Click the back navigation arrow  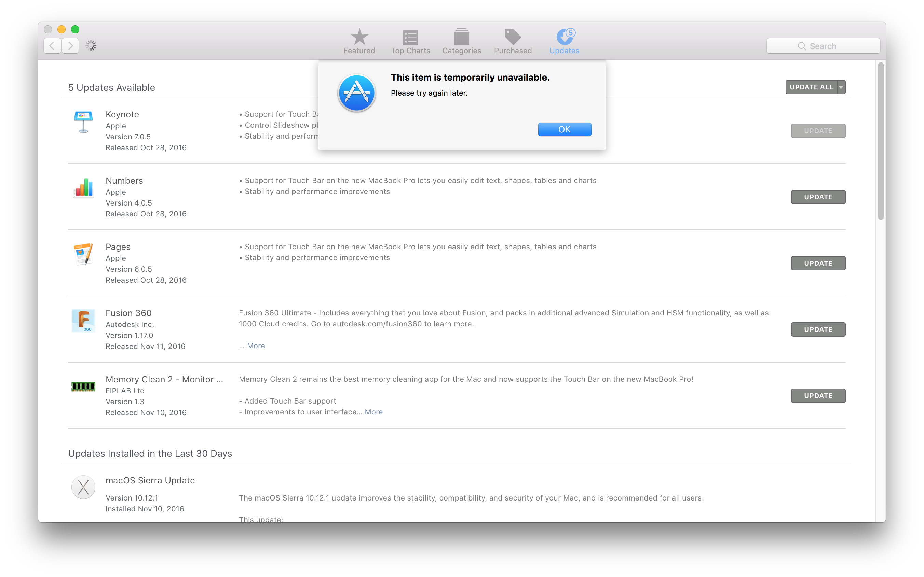(x=52, y=45)
